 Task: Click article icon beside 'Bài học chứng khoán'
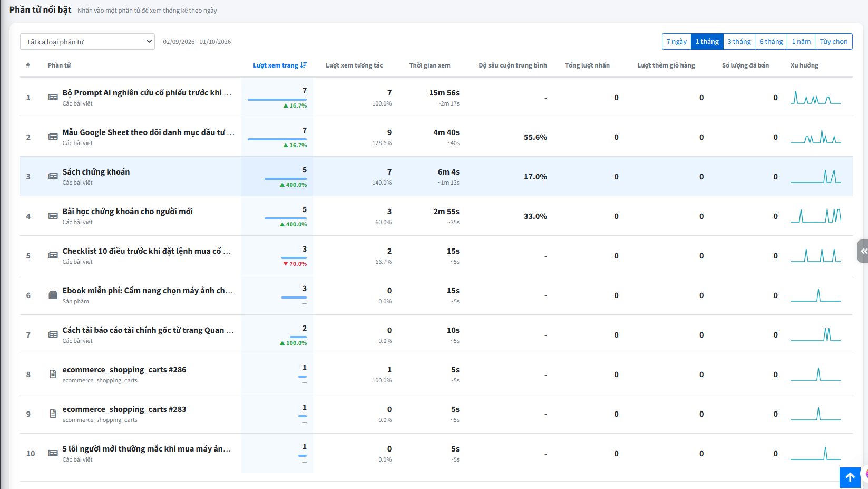pyautogui.click(x=53, y=216)
